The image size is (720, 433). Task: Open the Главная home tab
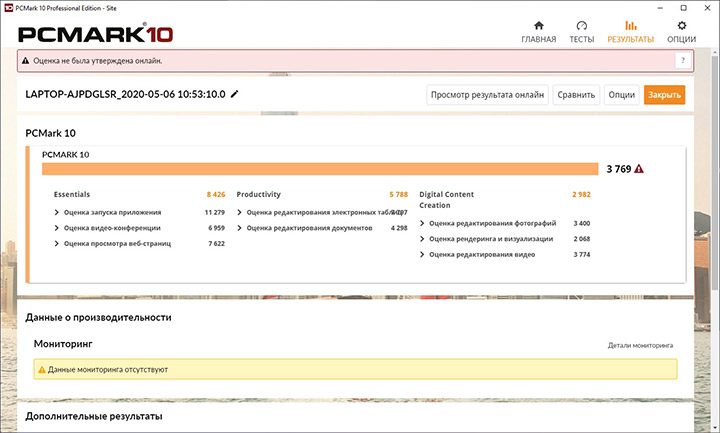point(539,32)
